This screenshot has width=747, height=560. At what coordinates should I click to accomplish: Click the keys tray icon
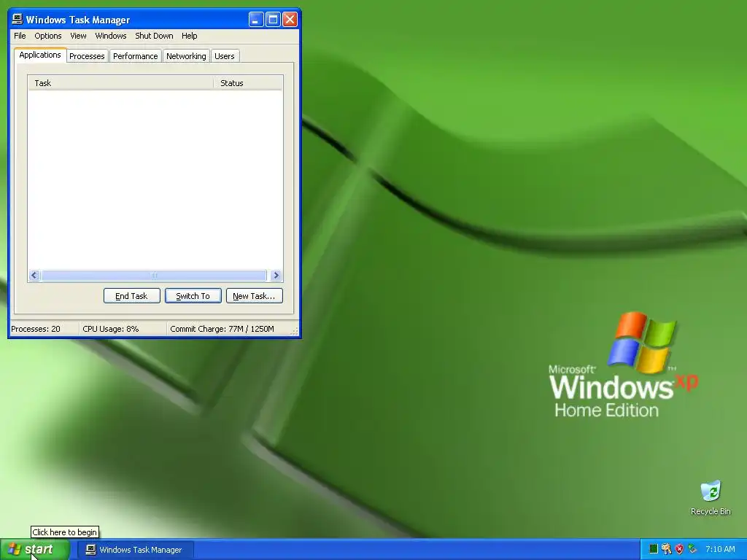(x=666, y=549)
